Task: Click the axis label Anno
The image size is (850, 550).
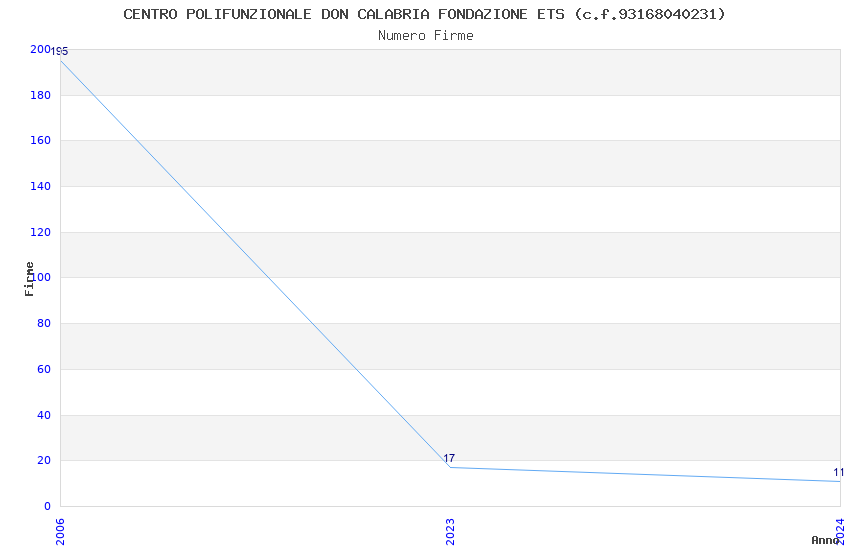Action: (x=825, y=540)
